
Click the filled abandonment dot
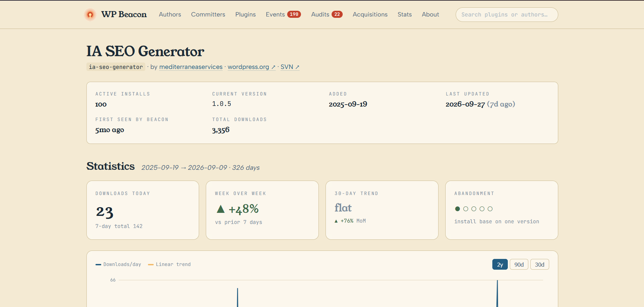[457, 209]
